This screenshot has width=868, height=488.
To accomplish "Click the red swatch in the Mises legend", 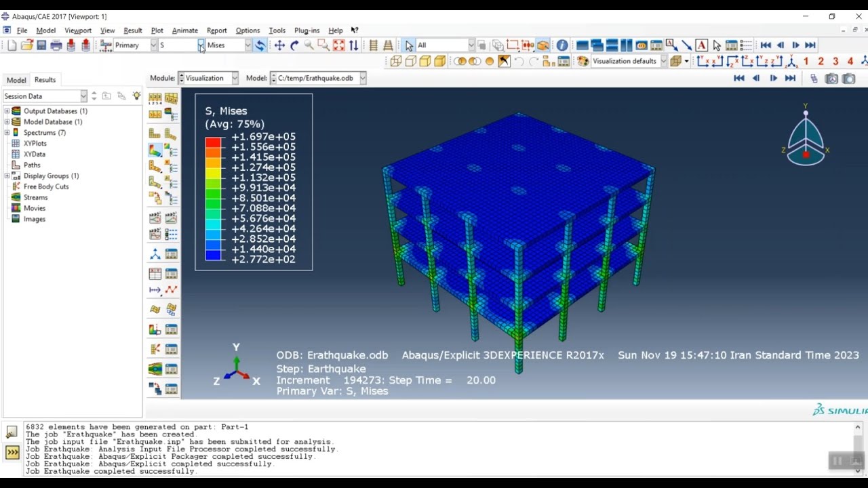I will pos(214,142).
